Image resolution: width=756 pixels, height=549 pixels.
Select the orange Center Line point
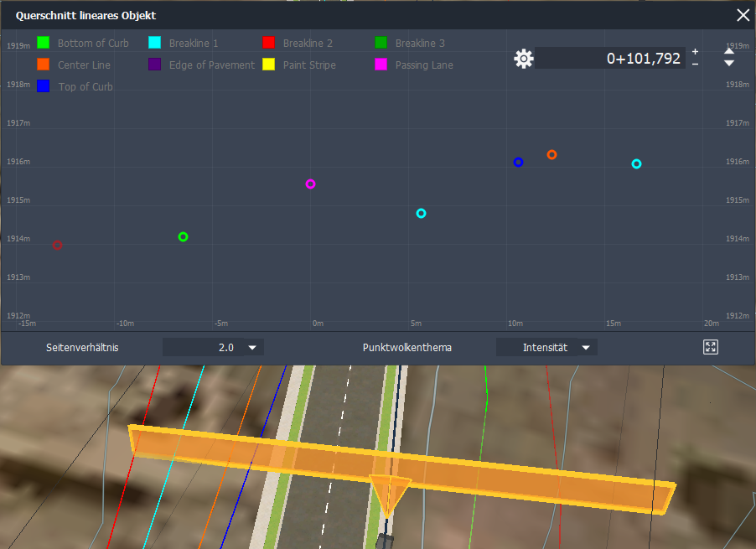point(552,155)
